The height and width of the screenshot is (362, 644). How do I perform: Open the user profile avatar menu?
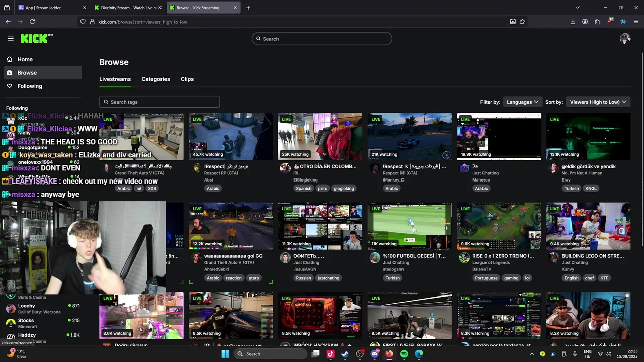625,39
